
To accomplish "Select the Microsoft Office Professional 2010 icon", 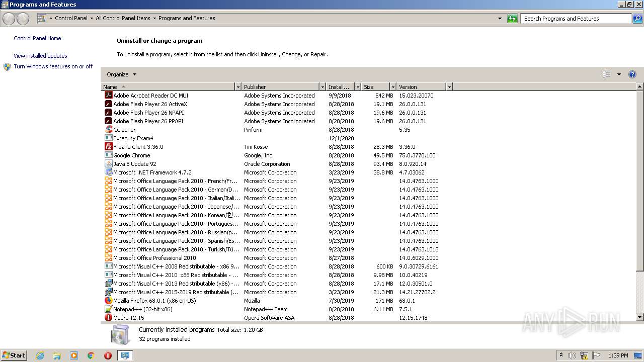I will 108,257.
